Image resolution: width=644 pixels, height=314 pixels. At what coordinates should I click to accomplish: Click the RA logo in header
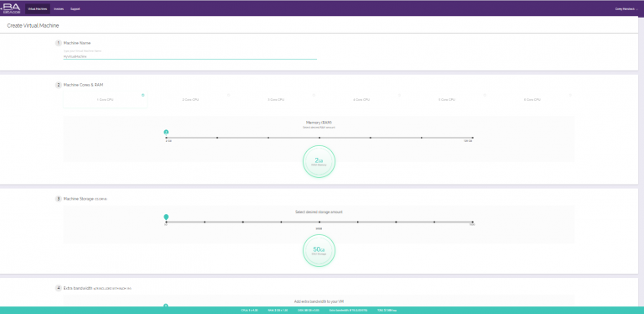tap(11, 8)
